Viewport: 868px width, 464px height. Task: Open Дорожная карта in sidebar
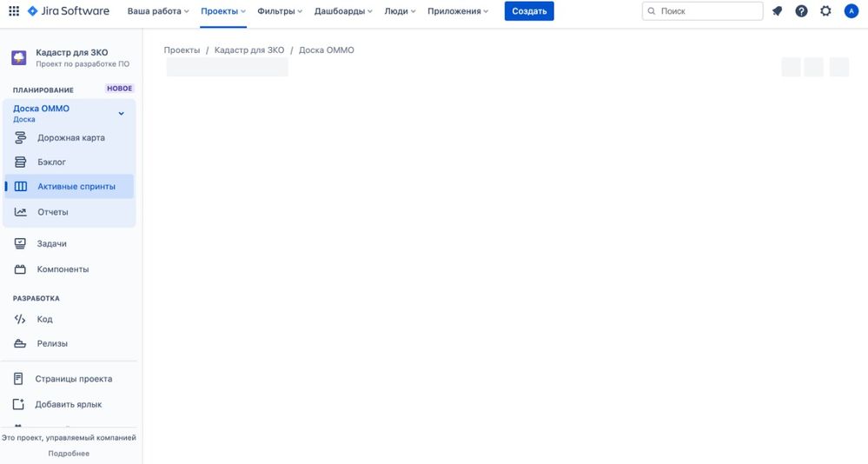70,137
